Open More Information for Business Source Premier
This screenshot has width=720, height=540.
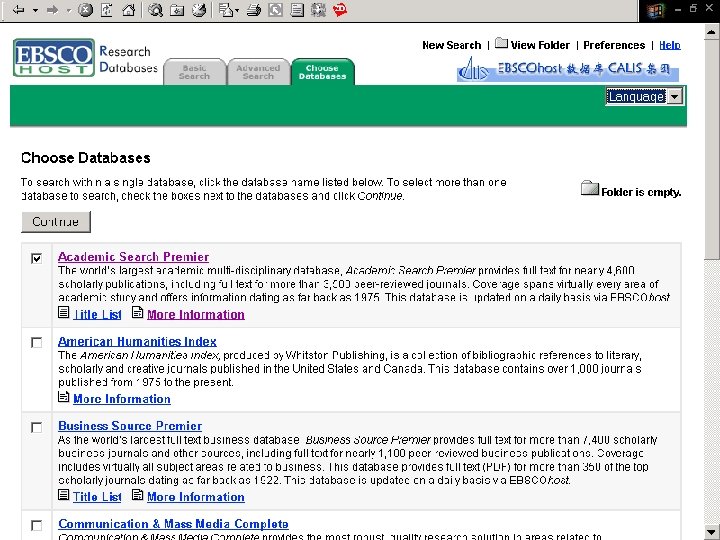click(196, 497)
